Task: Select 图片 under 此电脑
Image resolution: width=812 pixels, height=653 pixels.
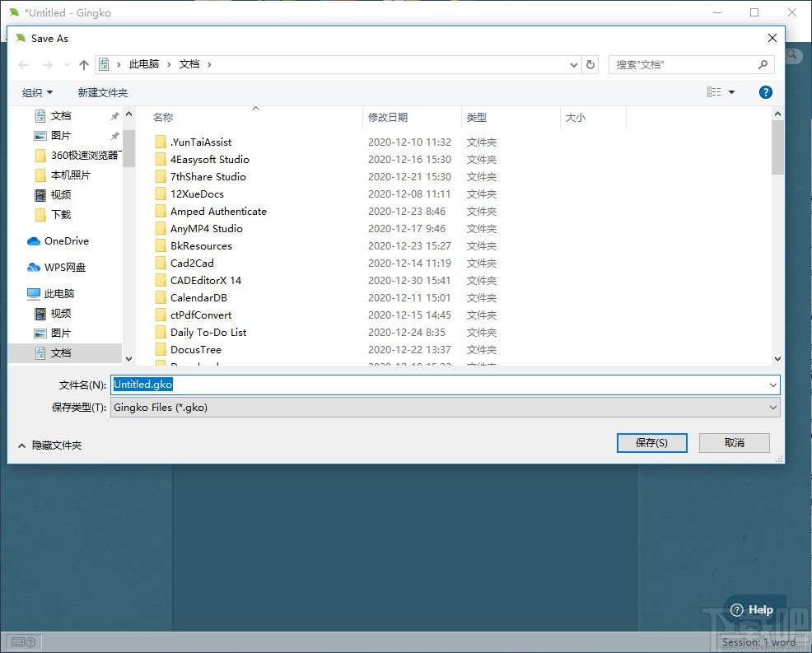Action: click(53, 333)
